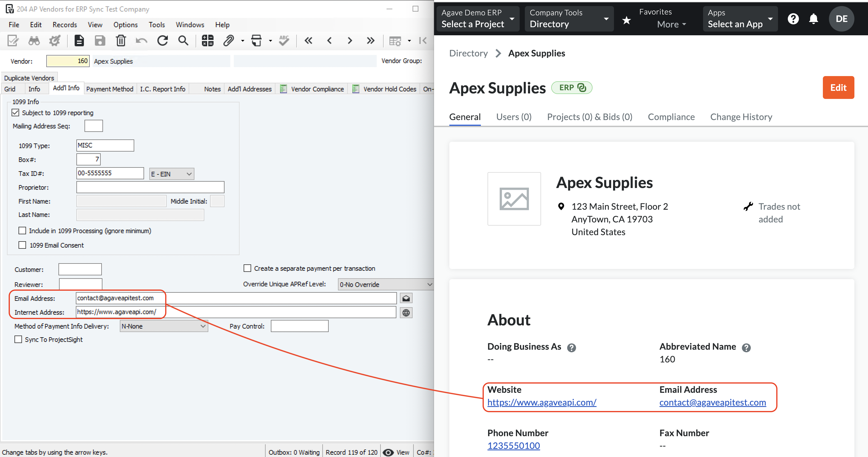
Task: Switch to Users (0) tab
Action: [514, 117]
